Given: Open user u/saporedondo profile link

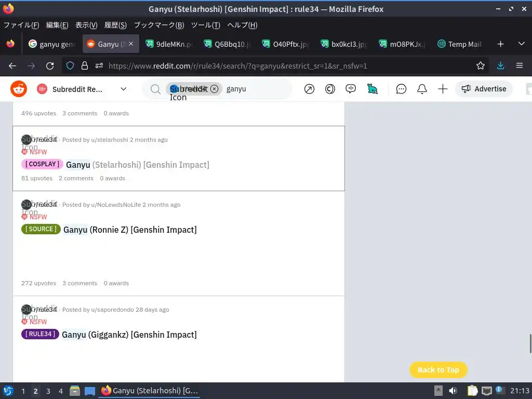Looking at the screenshot, I should [112, 310].
